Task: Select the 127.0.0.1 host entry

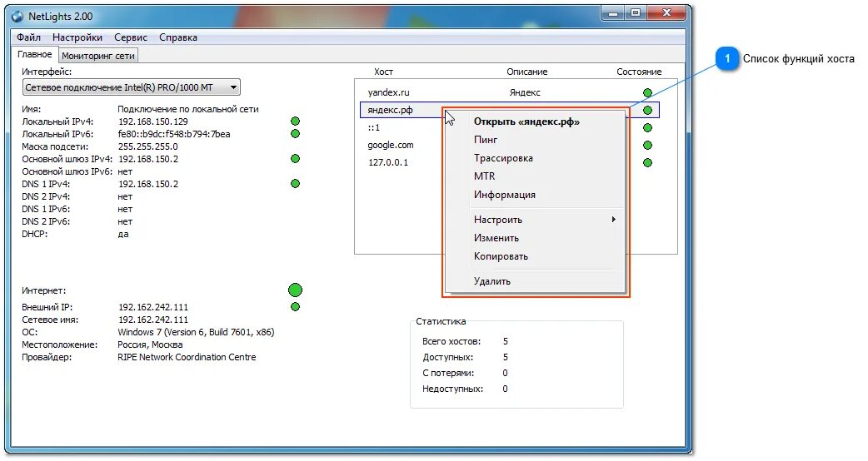Action: point(388,162)
